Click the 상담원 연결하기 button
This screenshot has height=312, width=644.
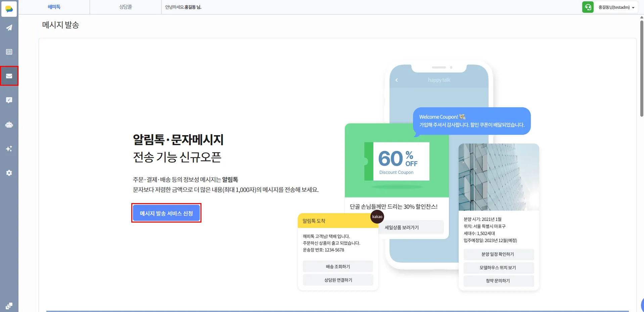[338, 280]
